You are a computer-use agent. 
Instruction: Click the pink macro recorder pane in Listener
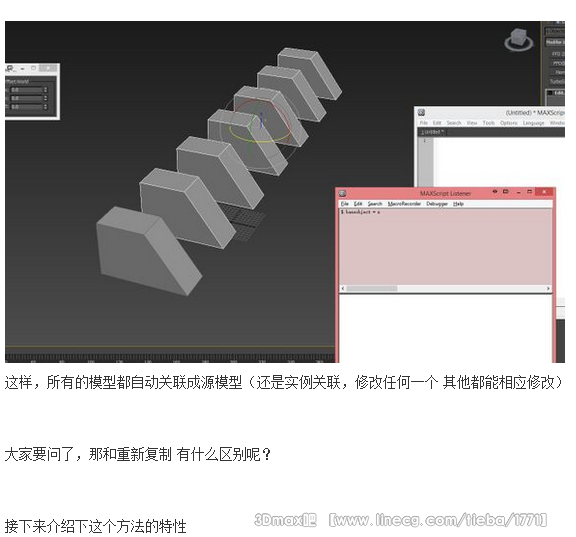click(445, 247)
